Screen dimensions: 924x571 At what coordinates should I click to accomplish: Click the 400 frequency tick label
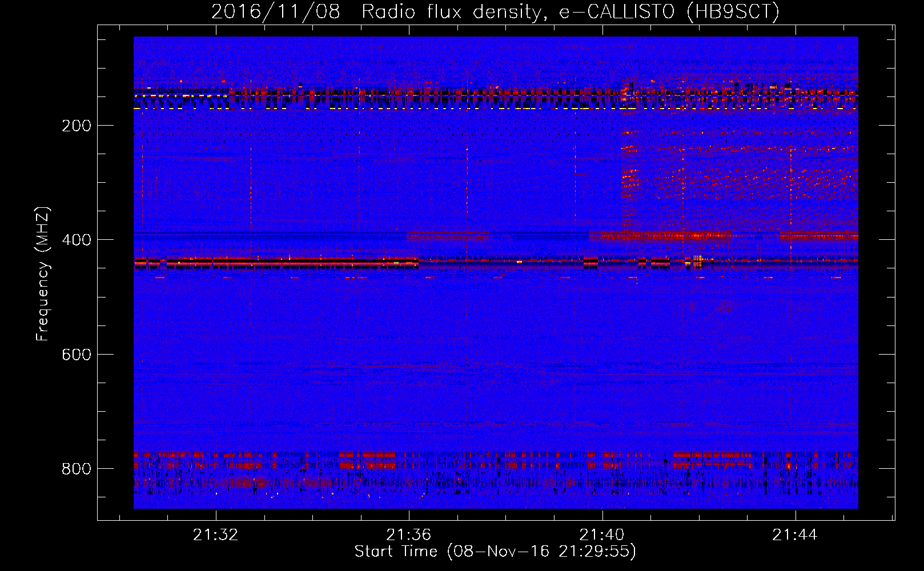(x=77, y=240)
